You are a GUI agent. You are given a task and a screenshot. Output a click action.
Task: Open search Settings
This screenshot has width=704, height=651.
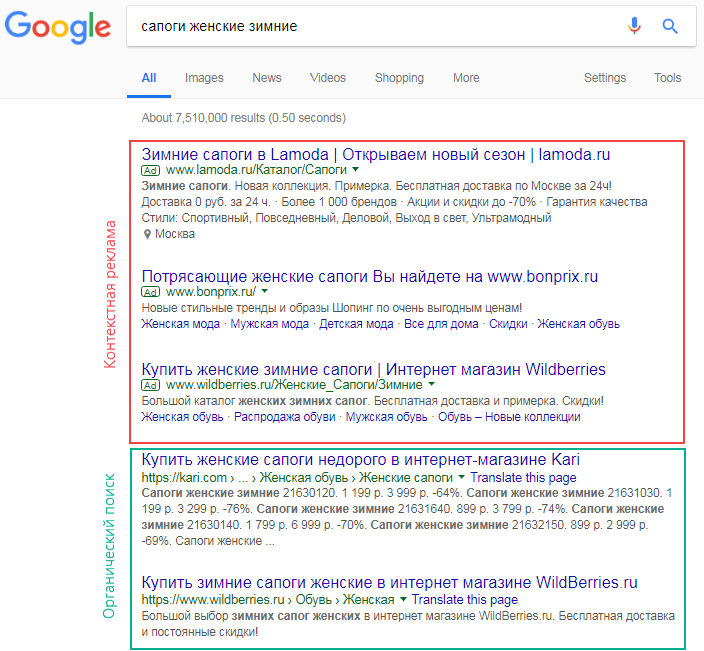(x=605, y=78)
